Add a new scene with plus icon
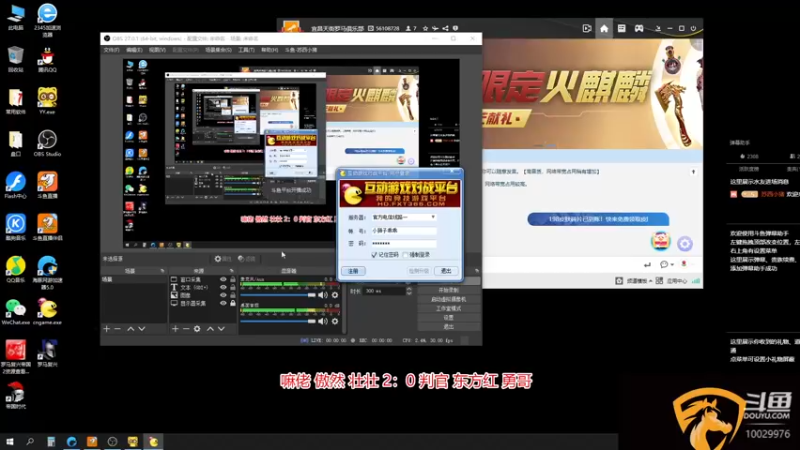Screen dimensions: 800x450 coord(107,329)
